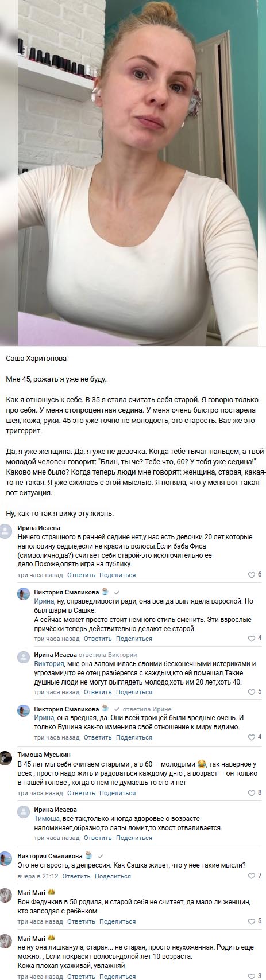
Task: Open Тимоша Муськин's profile name
Action: pyautogui.click(x=44, y=755)
